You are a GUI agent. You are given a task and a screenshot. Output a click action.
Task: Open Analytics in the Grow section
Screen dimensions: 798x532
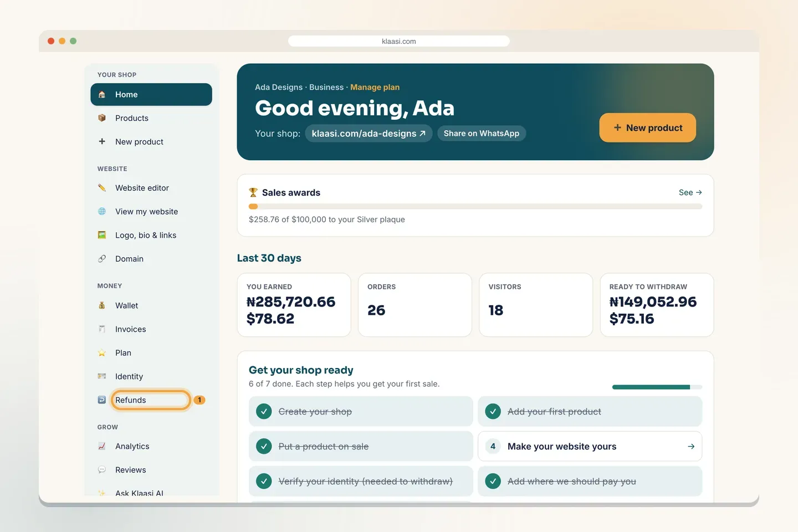(x=151, y=446)
